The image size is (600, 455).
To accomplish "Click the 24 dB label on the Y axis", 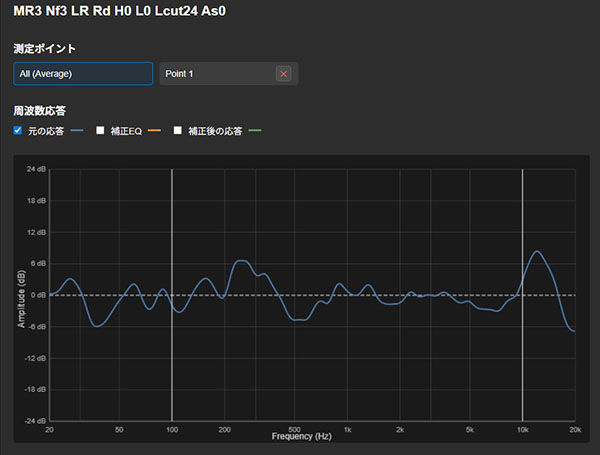I will coord(34,169).
